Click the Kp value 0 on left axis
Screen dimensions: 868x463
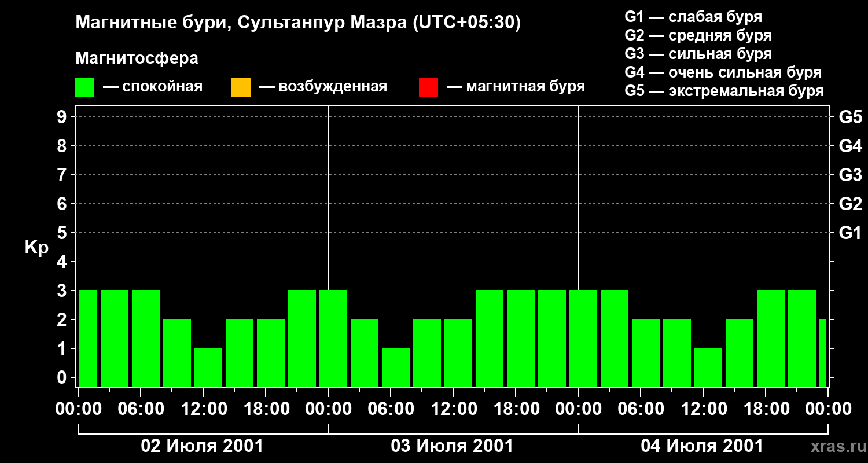click(x=63, y=377)
